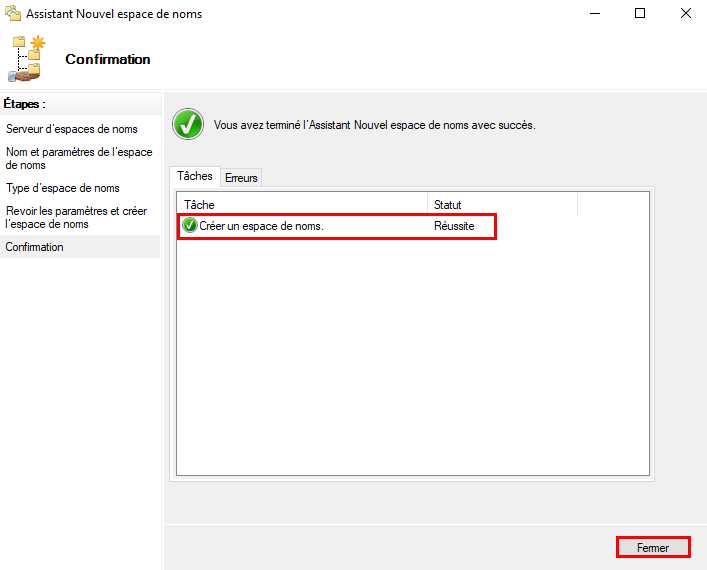707x570 pixels.
Task: Click the small green check beside Créer un espace
Action: click(190, 226)
